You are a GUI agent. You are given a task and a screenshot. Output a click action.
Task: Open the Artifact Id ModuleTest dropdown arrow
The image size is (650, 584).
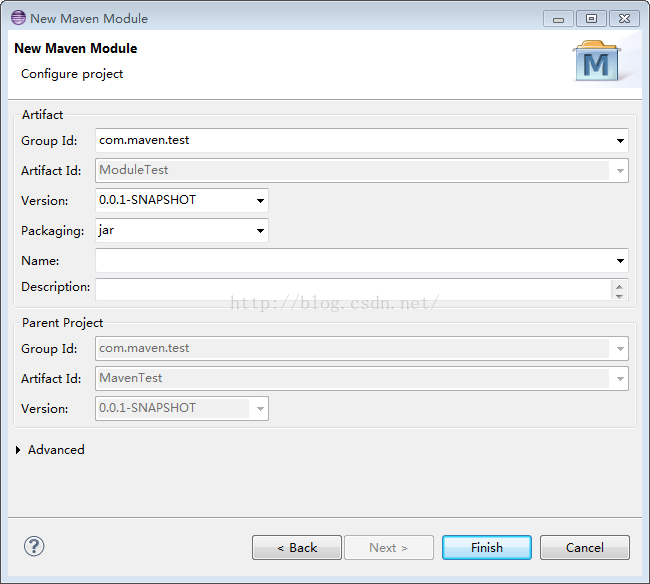pos(620,170)
